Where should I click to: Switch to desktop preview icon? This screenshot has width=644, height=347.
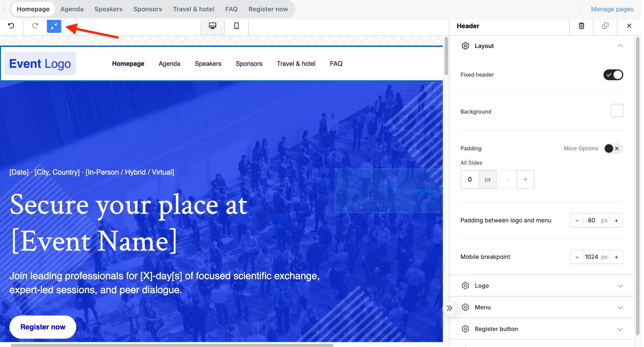213,26
